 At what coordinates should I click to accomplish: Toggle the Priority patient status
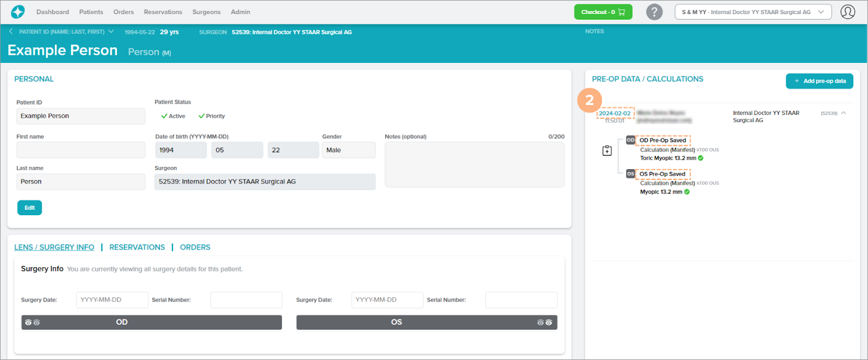tap(212, 116)
